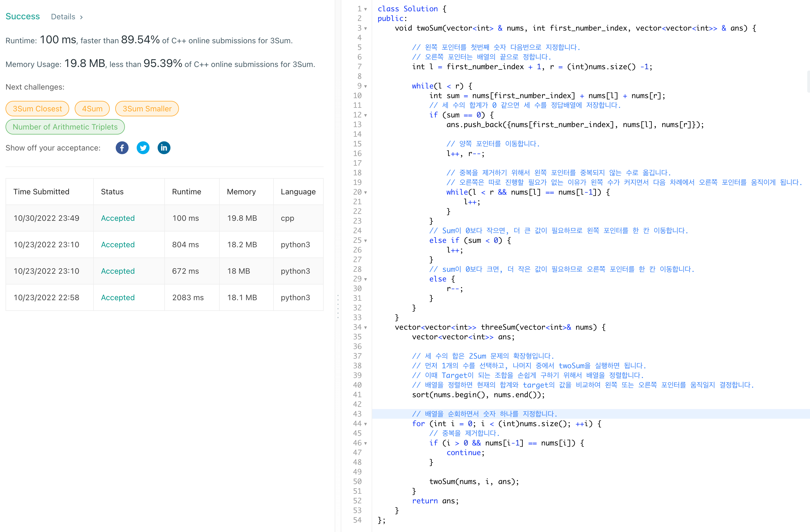The width and height of the screenshot is (810, 532).
Task: Click the 89.54% runtime percentile text
Action: (140, 39)
